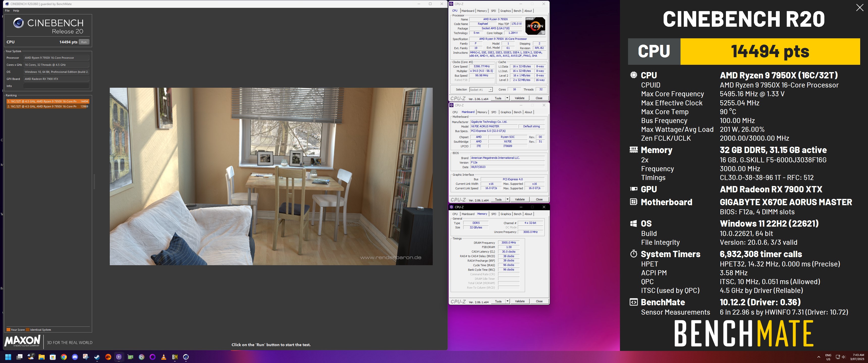Switch to BenchMate on the taskbar
Viewport: 868px width, 363px height.
click(175, 357)
